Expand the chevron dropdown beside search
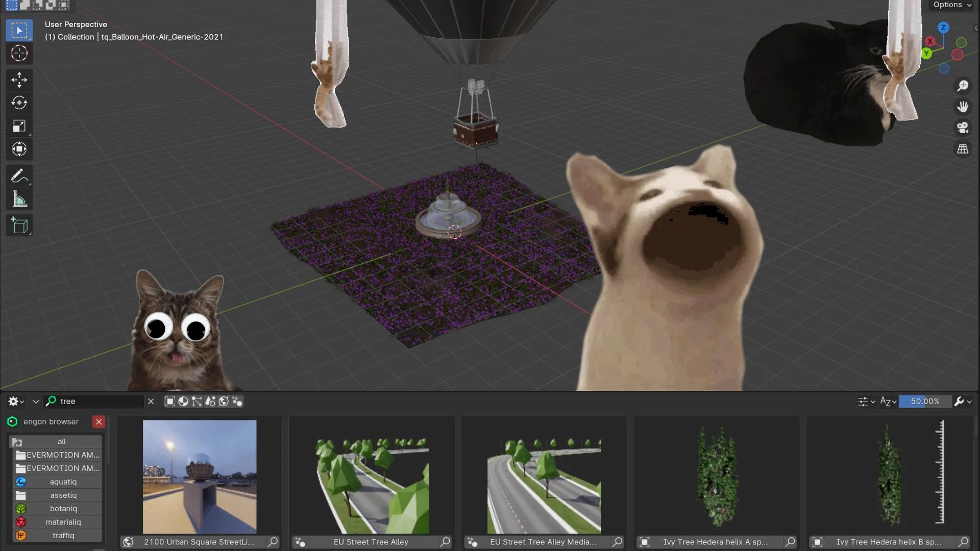 36,402
